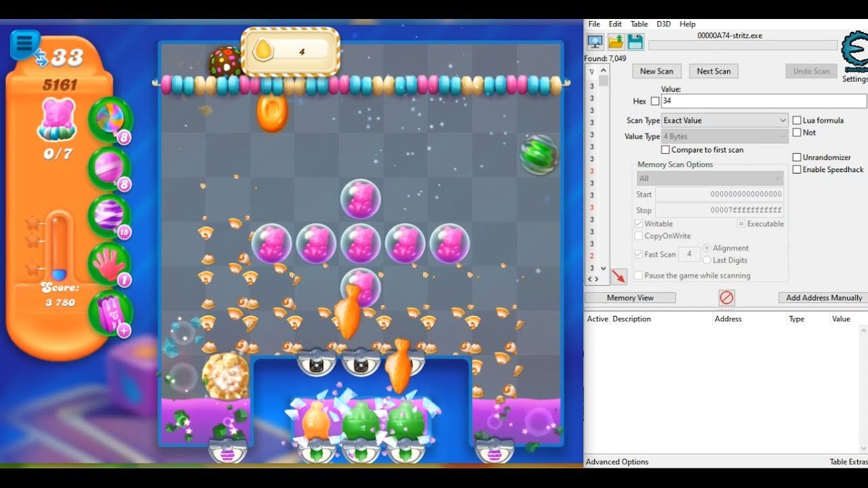Select the Last Digits radio button
This screenshot has width=868, height=488.
coord(707,260)
